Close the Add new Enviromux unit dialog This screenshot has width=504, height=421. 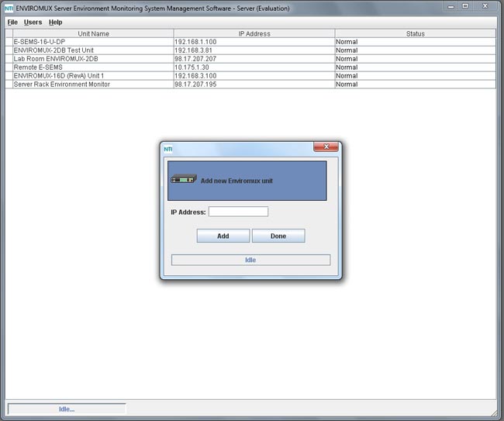[x=326, y=147]
